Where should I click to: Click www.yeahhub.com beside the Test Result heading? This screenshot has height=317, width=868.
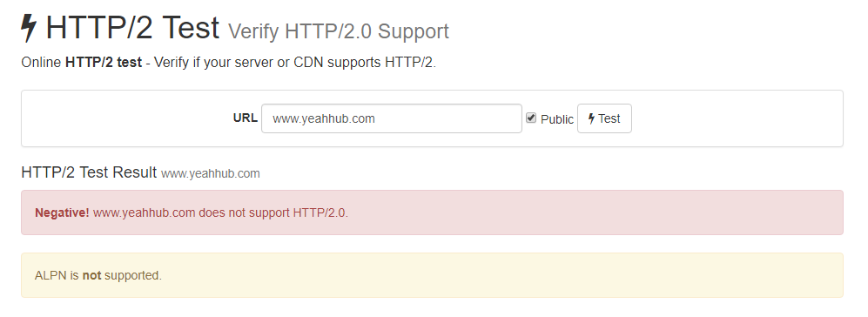click(211, 173)
